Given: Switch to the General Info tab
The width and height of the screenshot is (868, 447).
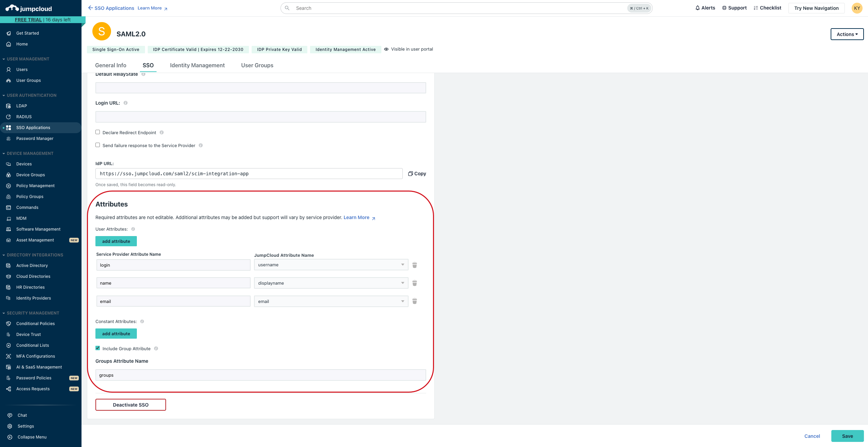Looking at the screenshot, I should 111,65.
